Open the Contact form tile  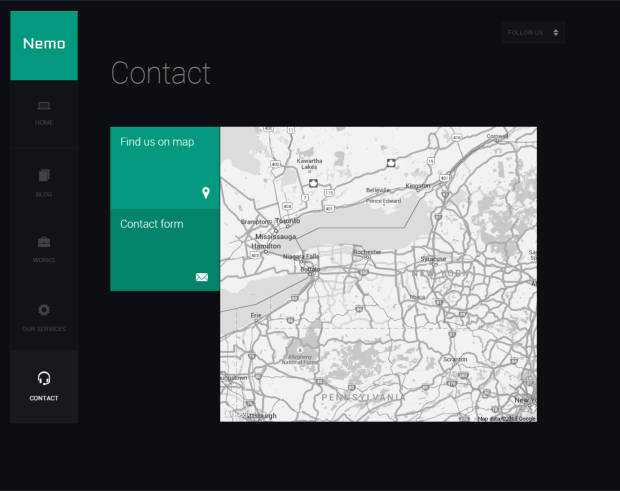tap(165, 250)
